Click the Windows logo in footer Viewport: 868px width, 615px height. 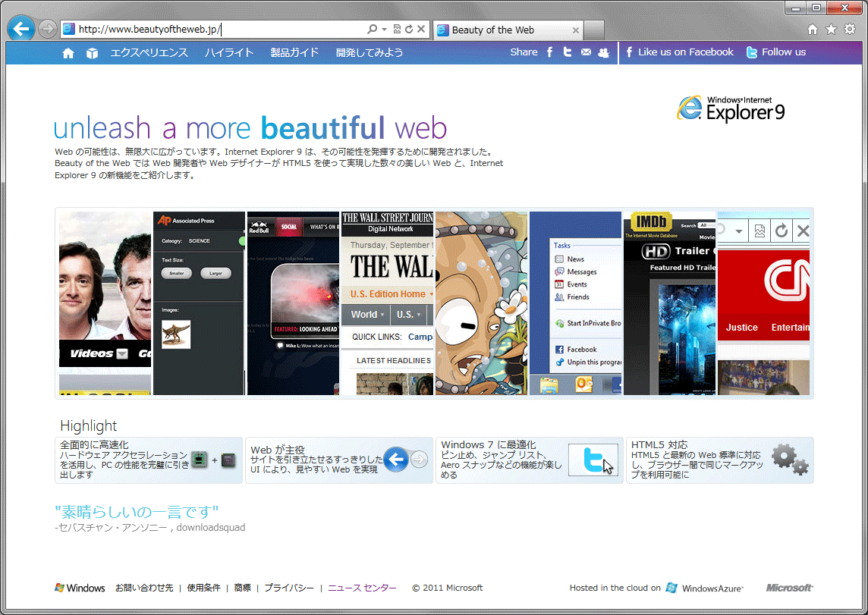pos(80,588)
